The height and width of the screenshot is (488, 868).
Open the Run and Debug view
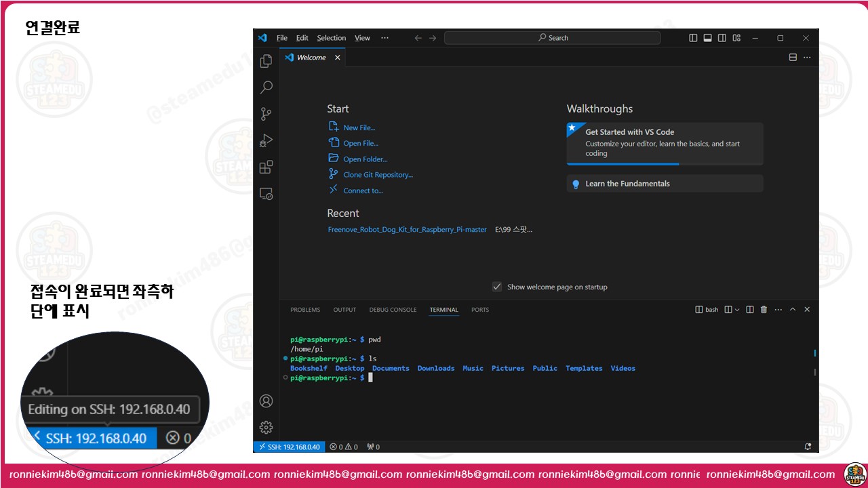267,140
